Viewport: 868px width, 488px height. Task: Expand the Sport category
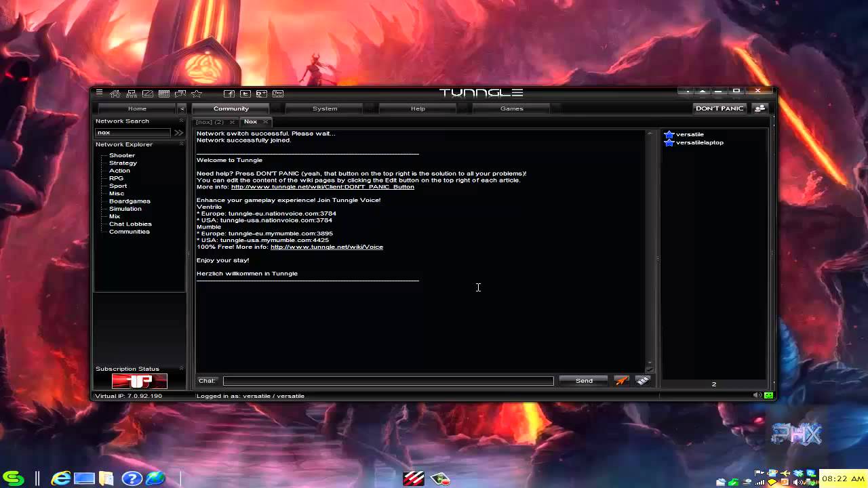tap(118, 186)
